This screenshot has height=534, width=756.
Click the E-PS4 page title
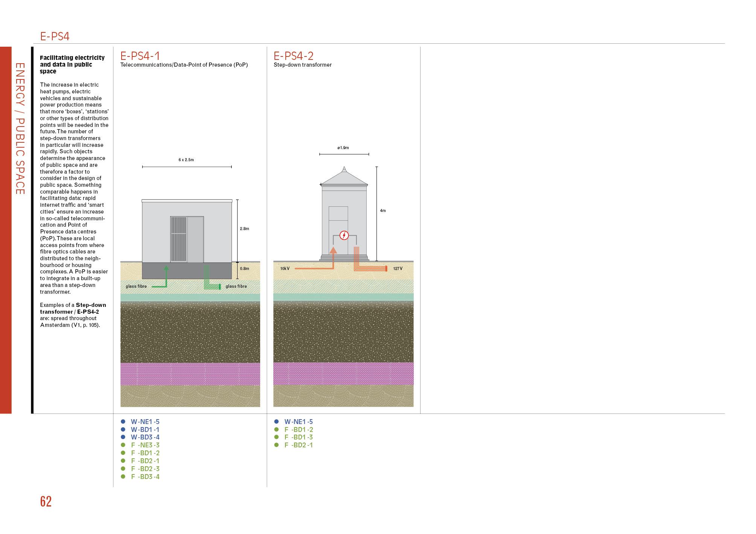point(55,37)
